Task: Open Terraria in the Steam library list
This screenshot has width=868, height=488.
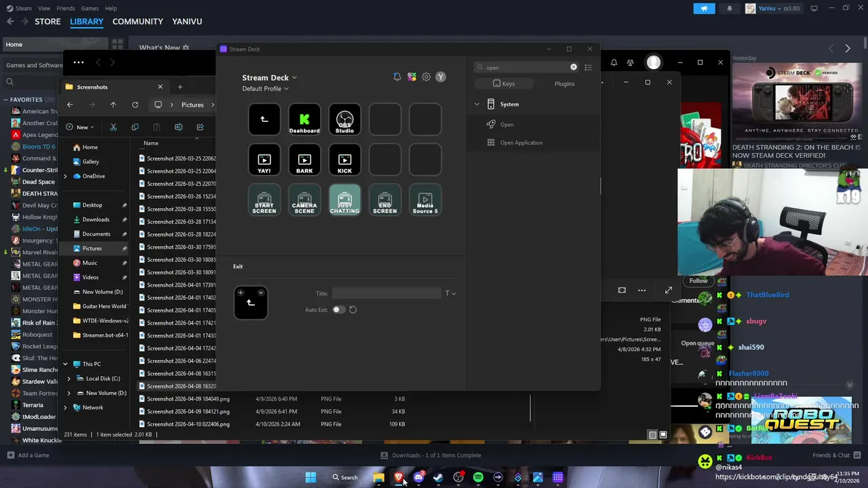Action: 32,405
